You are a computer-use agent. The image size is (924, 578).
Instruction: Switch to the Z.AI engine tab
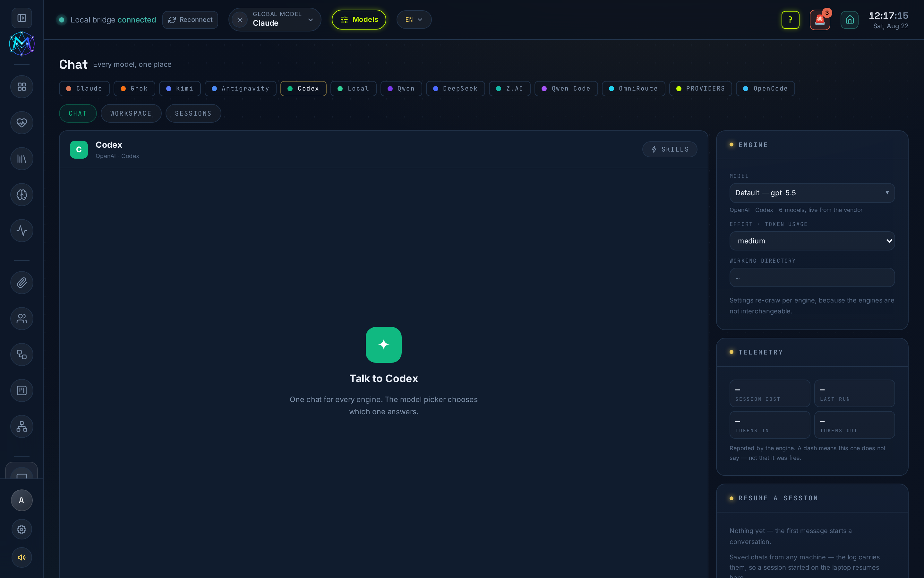point(510,89)
